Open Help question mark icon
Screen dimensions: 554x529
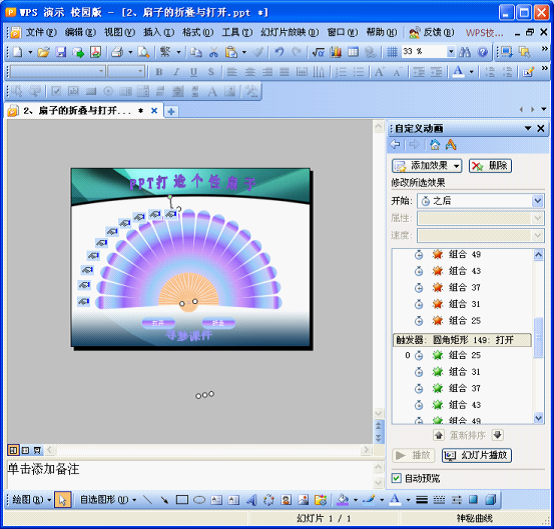(483, 52)
